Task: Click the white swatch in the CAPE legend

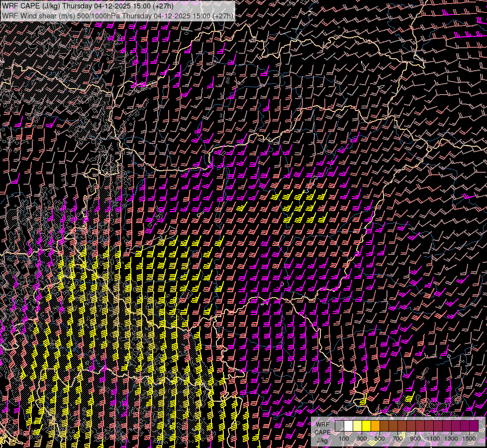Action: pyautogui.click(x=348, y=426)
